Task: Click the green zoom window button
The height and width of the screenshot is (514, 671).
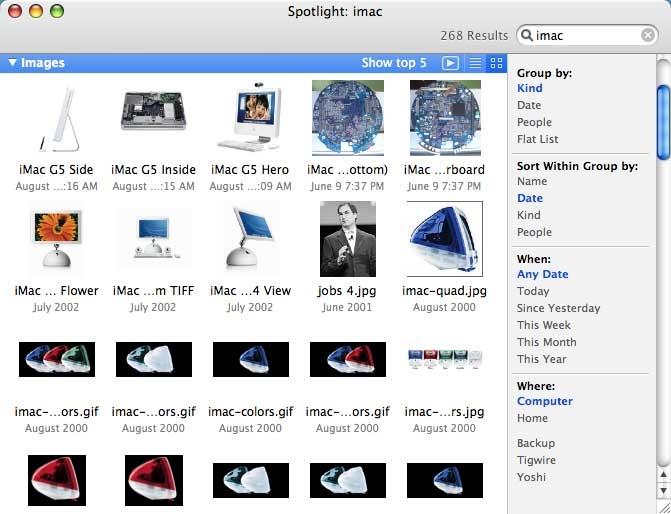Action: [57, 11]
